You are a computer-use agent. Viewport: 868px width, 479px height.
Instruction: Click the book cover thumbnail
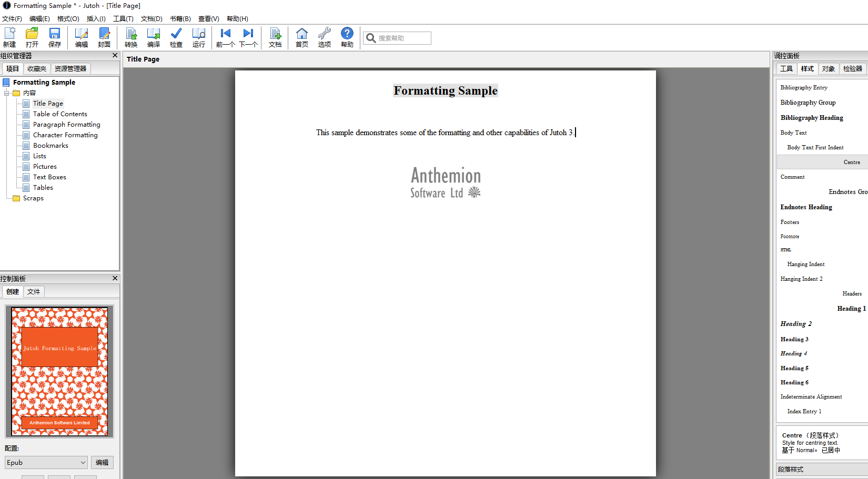pyautogui.click(x=59, y=371)
